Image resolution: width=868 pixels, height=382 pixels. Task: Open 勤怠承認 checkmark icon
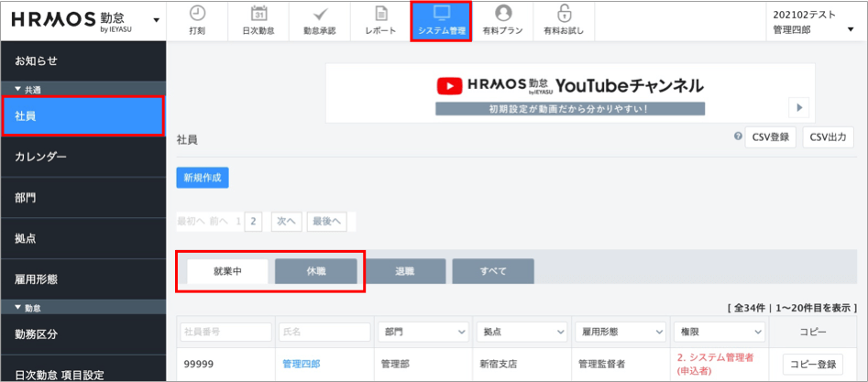point(319,14)
